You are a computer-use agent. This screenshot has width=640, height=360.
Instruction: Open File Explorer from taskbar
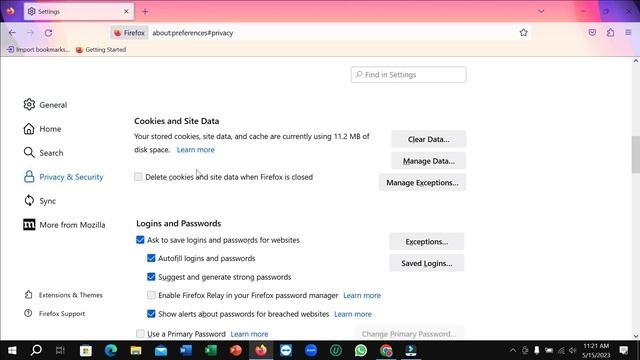[x=136, y=350]
